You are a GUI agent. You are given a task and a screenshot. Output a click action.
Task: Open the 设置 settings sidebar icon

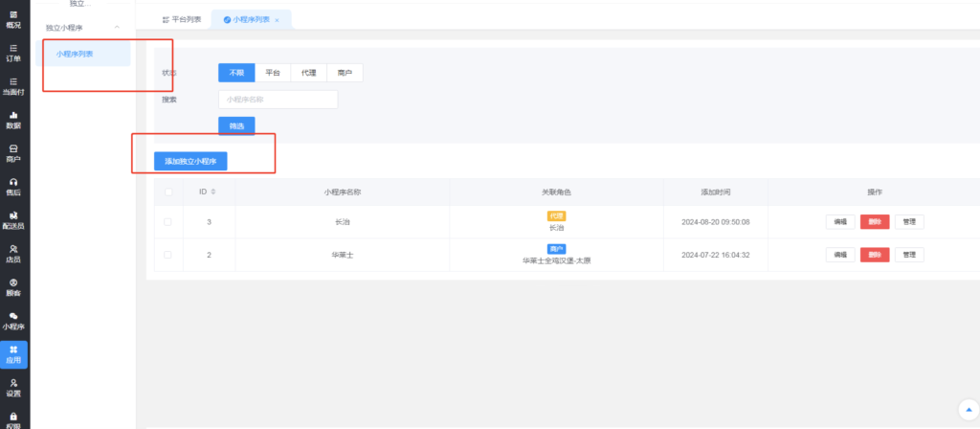[x=13, y=387]
